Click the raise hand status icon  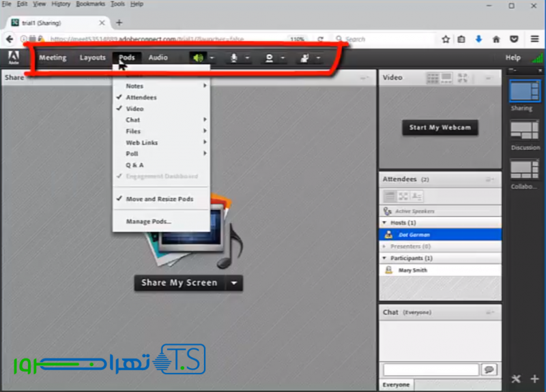click(x=304, y=58)
